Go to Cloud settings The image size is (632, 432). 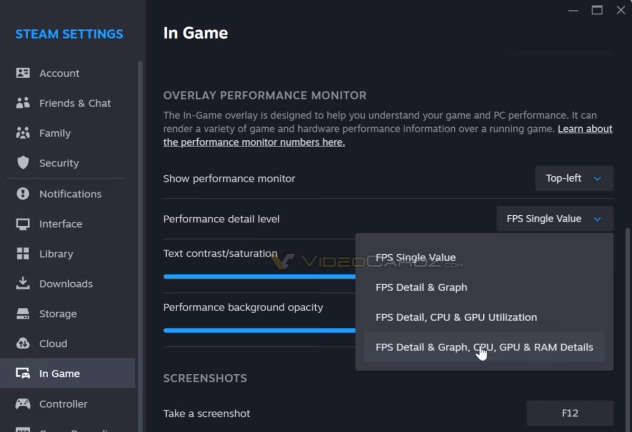[52, 344]
